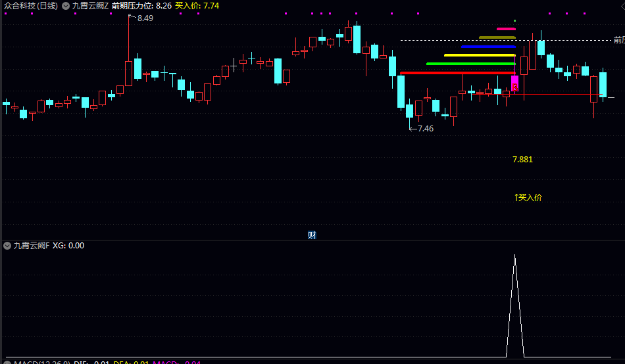
Task: Select the pink horizontal level line
Action: pyautogui.click(x=506, y=29)
